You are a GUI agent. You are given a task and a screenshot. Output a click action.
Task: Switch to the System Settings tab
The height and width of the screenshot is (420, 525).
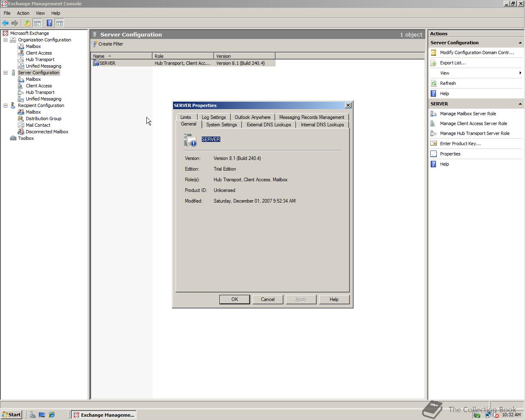221,125
